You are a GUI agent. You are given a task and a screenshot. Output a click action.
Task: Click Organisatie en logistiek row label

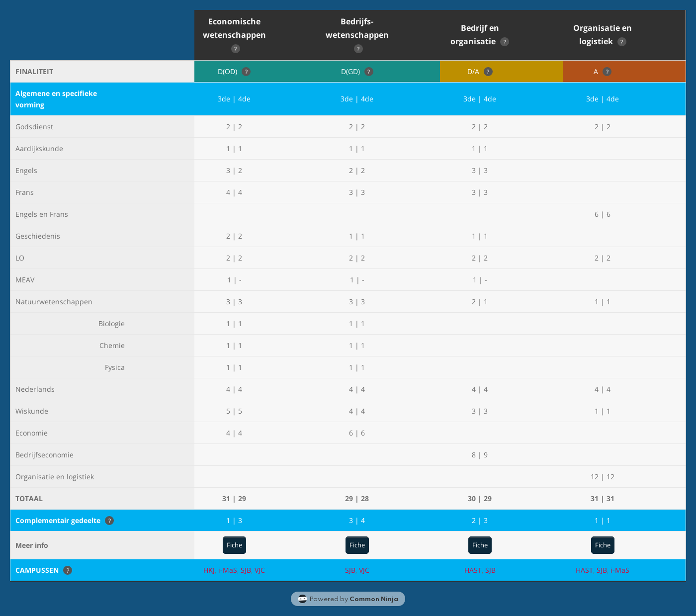click(55, 477)
